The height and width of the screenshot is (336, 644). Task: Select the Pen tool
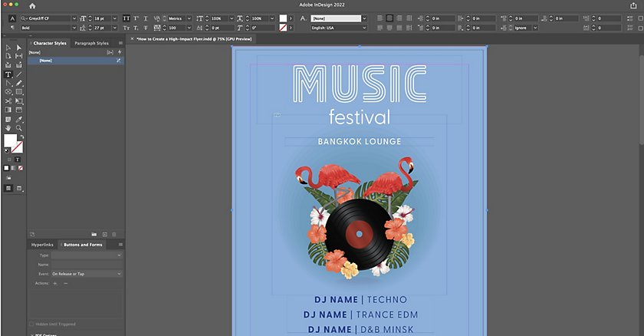8,84
